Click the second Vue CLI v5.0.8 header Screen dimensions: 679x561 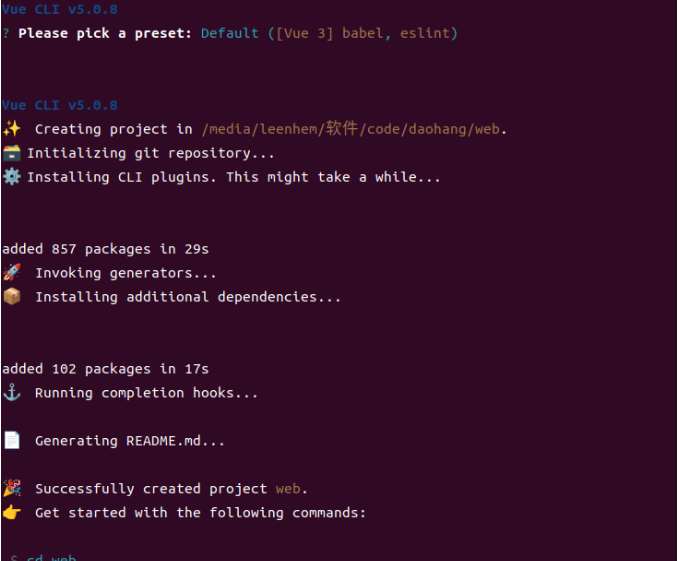coord(59,105)
